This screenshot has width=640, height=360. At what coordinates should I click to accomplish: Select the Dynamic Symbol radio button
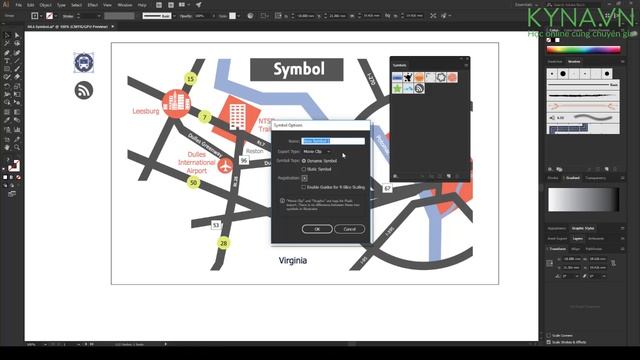click(x=304, y=161)
